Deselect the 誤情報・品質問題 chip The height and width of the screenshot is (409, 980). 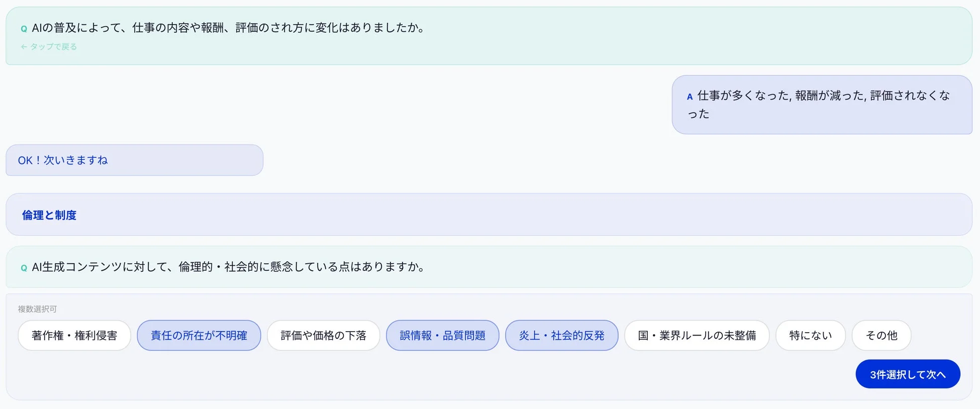pyautogui.click(x=442, y=335)
